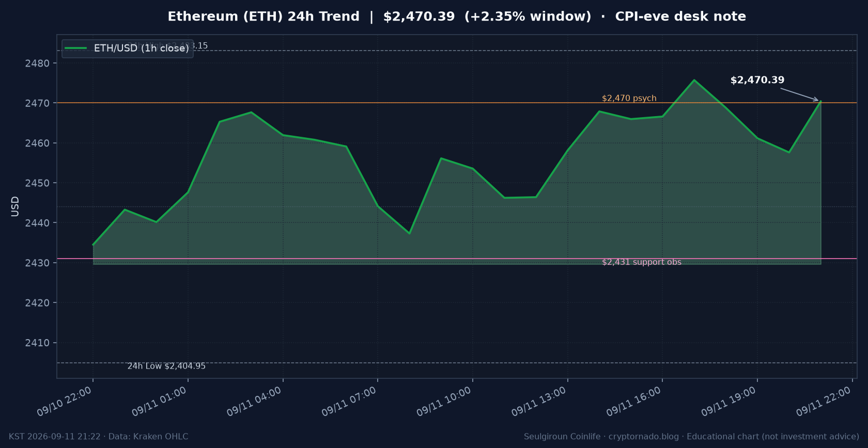Click the x-axis label "09/11 07:00"
Screen dimensions: 868x448
pyautogui.click(x=349, y=401)
